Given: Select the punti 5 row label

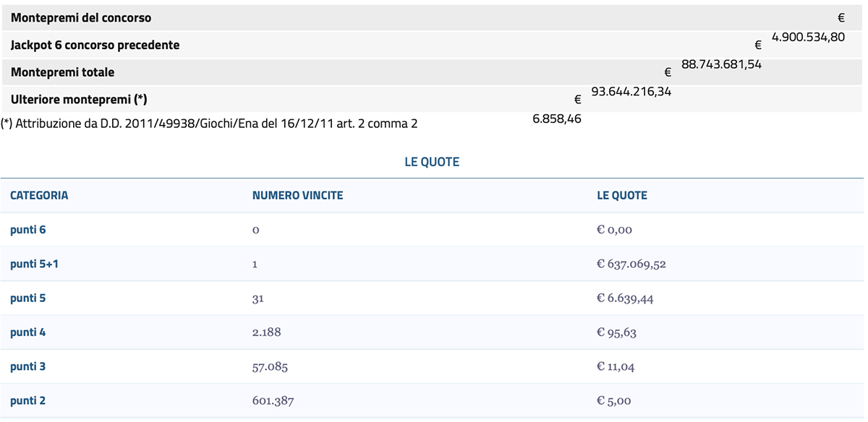Looking at the screenshot, I should 27,298.
